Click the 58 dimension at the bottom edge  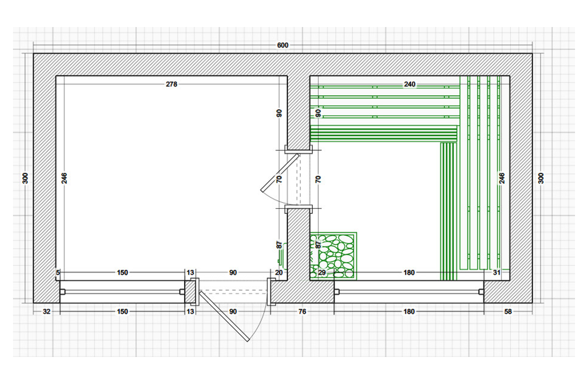[508, 312]
